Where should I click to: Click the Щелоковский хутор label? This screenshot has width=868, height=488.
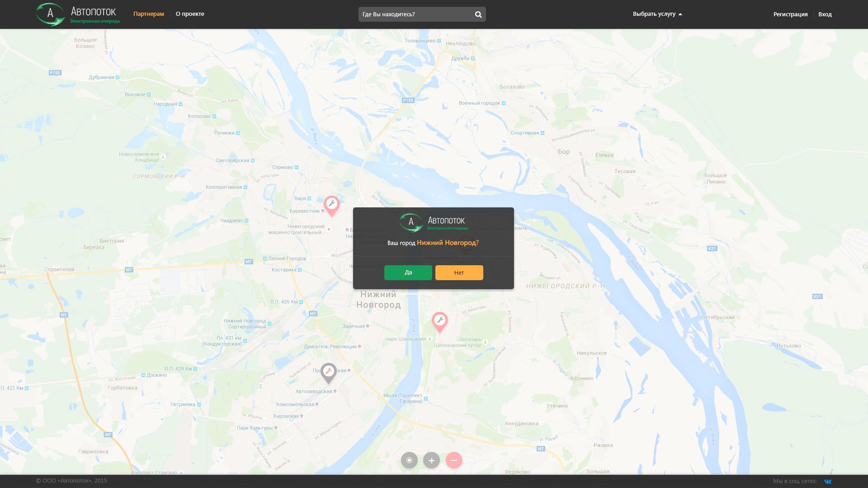pos(458,345)
